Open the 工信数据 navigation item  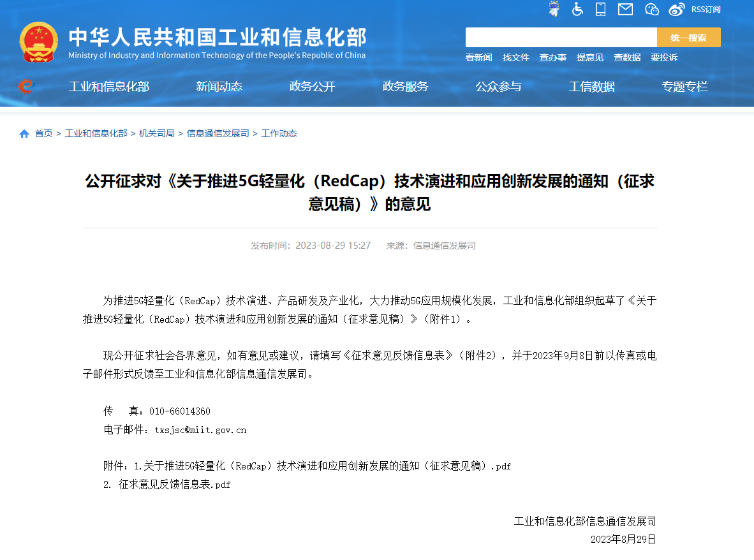591,87
